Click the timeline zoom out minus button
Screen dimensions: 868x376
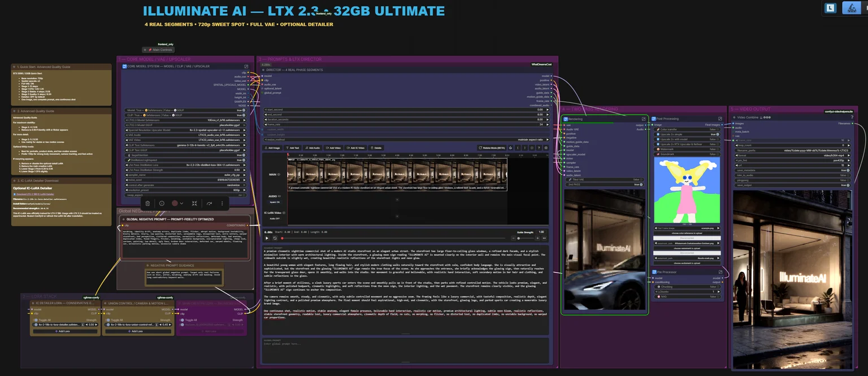pos(513,238)
